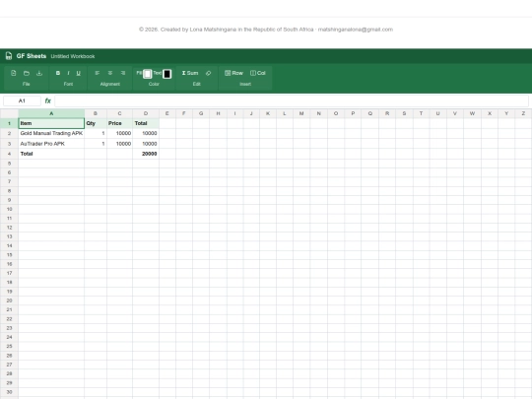Click the GF Sheets logo icon
The height and width of the screenshot is (399, 532).
[x=9, y=56]
